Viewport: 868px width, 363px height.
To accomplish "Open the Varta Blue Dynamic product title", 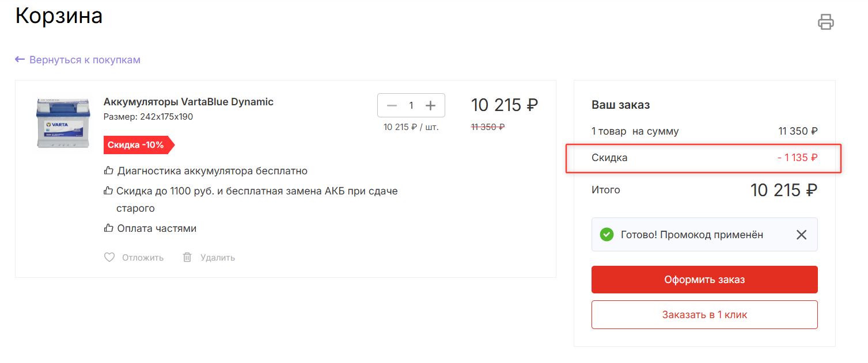I will pos(188,102).
